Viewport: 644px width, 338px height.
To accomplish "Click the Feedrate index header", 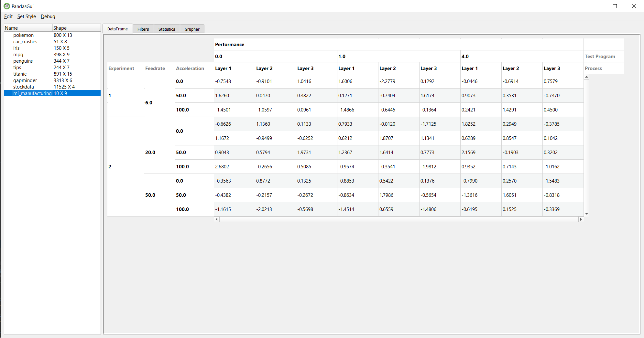I will (x=159, y=68).
